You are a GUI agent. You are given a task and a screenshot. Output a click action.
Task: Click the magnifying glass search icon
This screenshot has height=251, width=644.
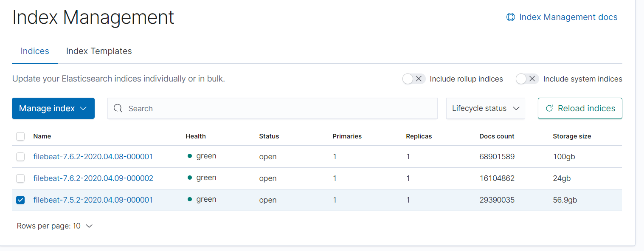(118, 108)
